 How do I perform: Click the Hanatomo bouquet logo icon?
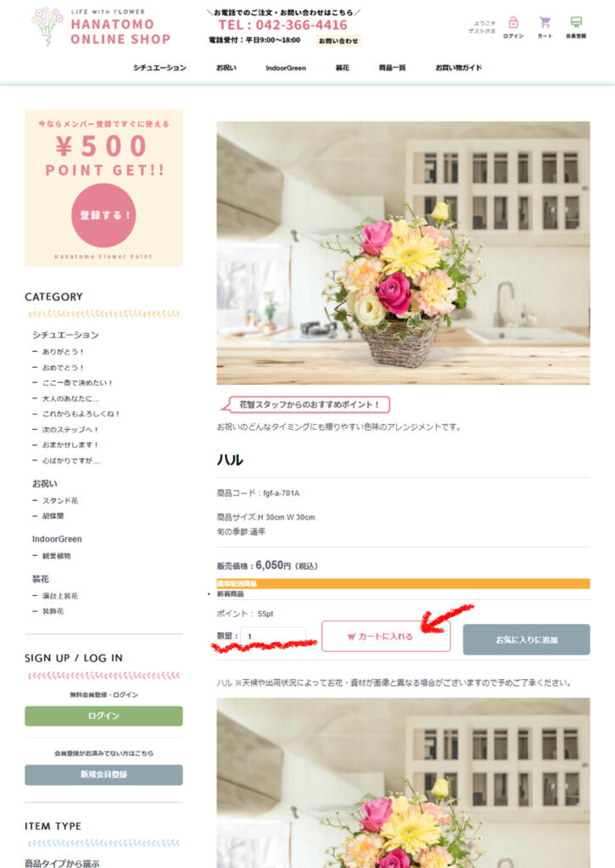point(47,26)
